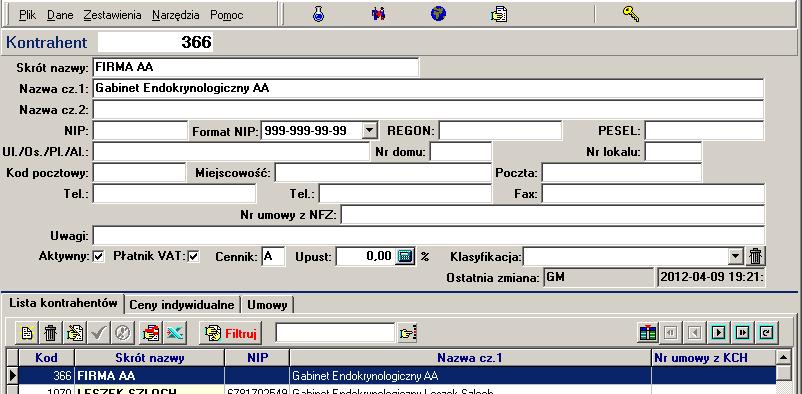Click the Excel export icon
Screen dimensions: 802x394
(175, 333)
